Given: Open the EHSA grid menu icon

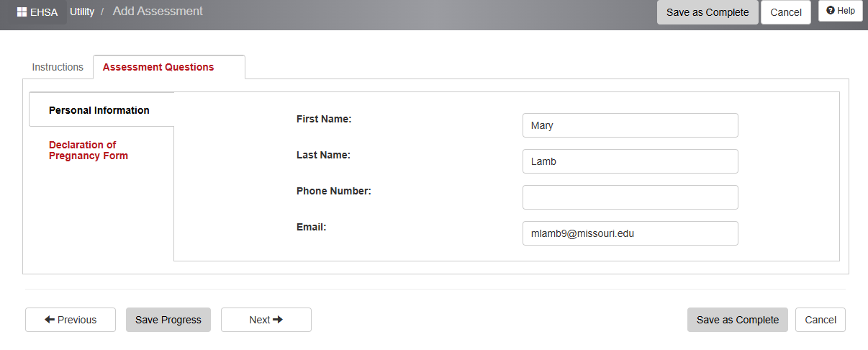Looking at the screenshot, I should point(22,12).
